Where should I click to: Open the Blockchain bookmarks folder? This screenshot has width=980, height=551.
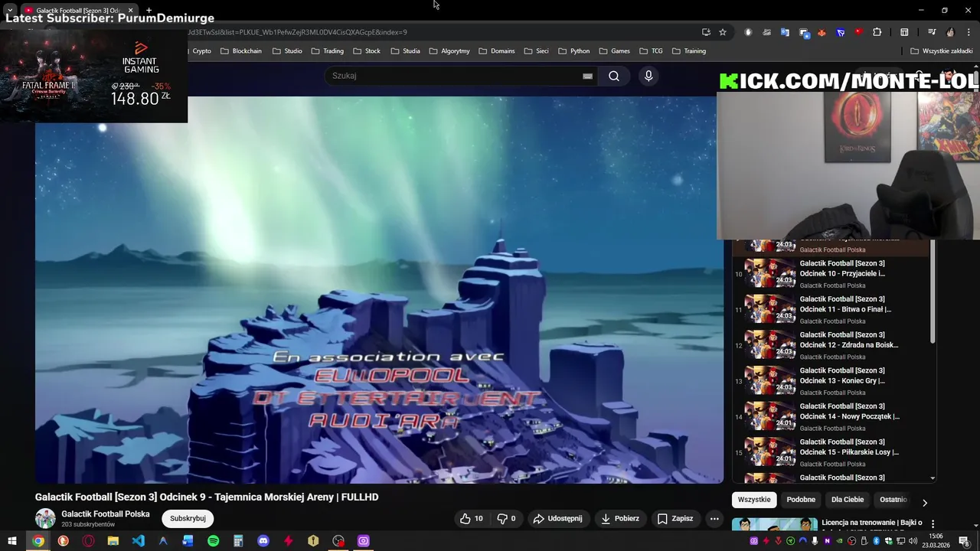coord(241,51)
